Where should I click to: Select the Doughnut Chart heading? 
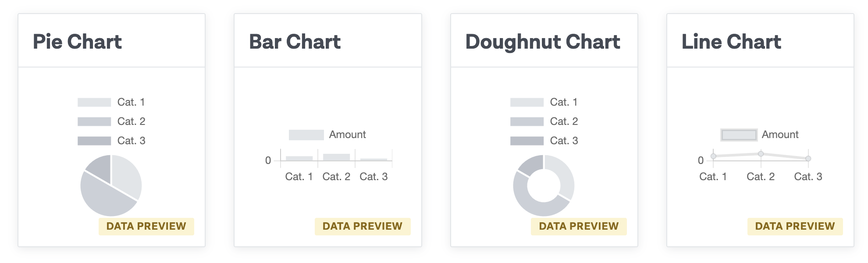point(542,42)
